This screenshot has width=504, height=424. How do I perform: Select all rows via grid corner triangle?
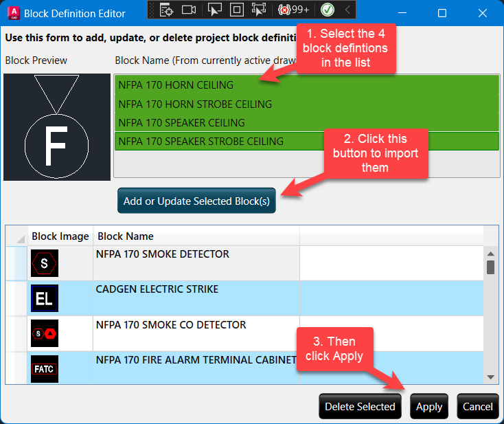[20, 239]
